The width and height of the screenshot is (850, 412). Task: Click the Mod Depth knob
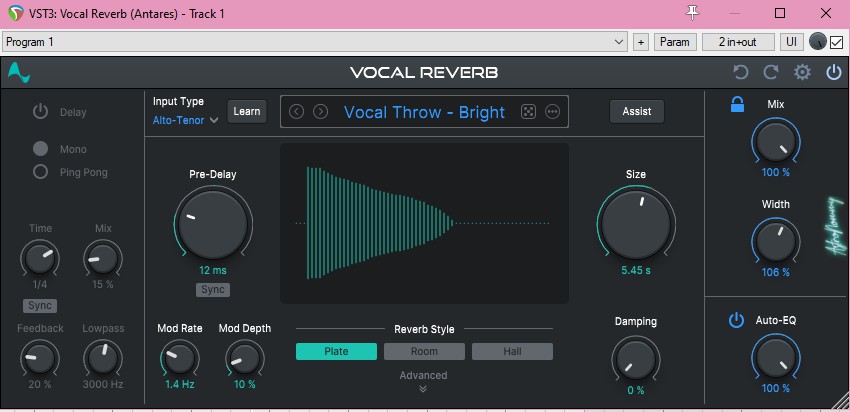tap(244, 358)
